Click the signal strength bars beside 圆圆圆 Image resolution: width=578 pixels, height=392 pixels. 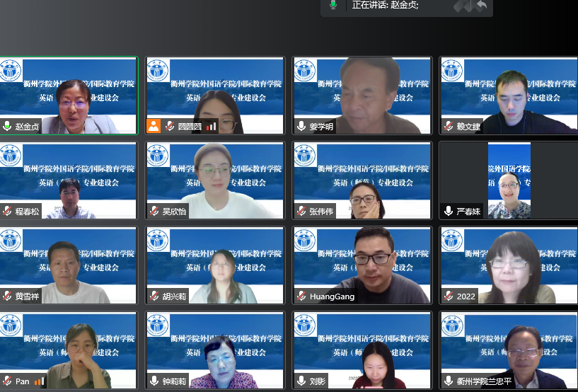click(211, 127)
